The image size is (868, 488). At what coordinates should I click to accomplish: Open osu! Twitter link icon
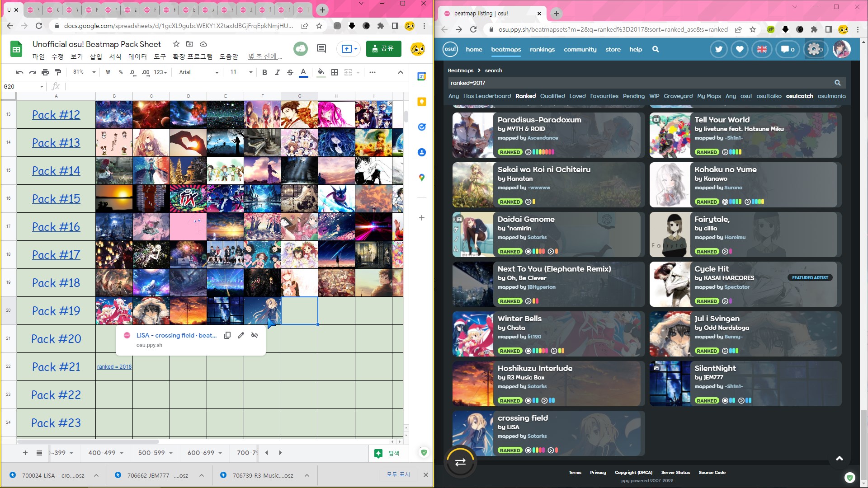click(718, 49)
